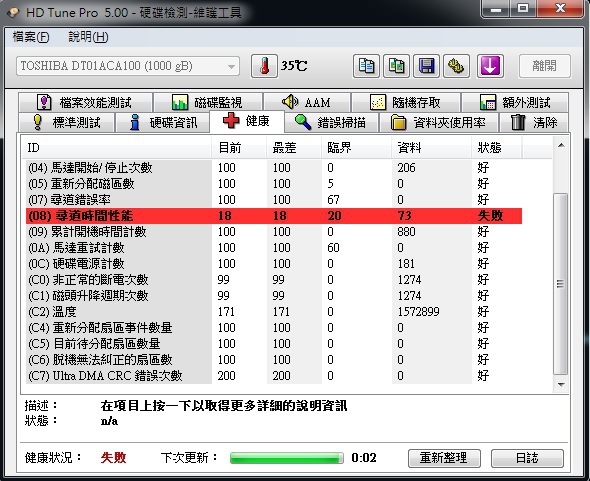
Task: Click the scrollbar down arrow in the list
Action: point(561,384)
